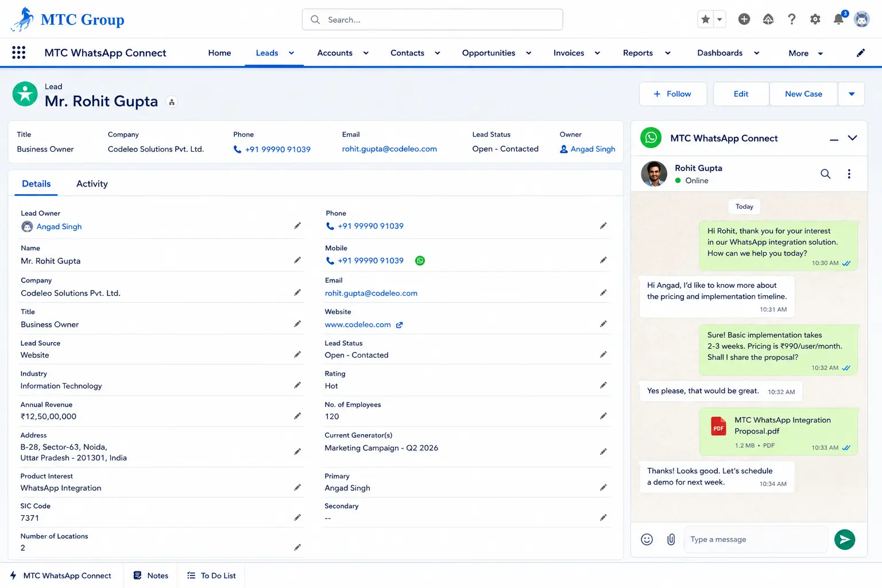
Task: Click the attachment paperclip icon
Action: pos(671,539)
